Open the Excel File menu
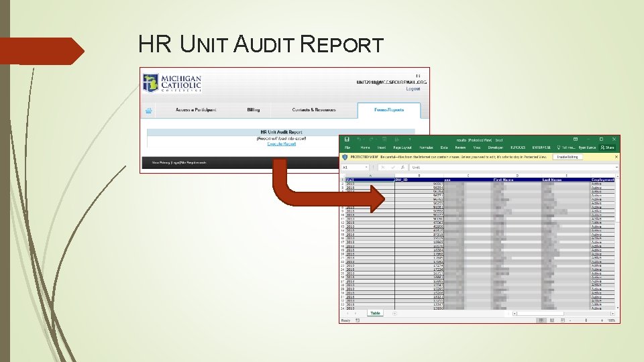644x362 pixels. [347, 147]
